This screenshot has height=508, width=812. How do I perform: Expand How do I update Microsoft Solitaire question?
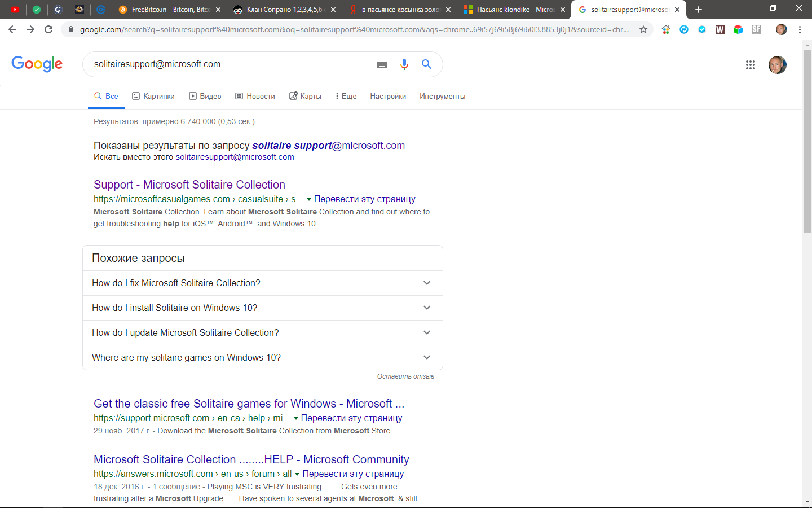[x=263, y=332]
